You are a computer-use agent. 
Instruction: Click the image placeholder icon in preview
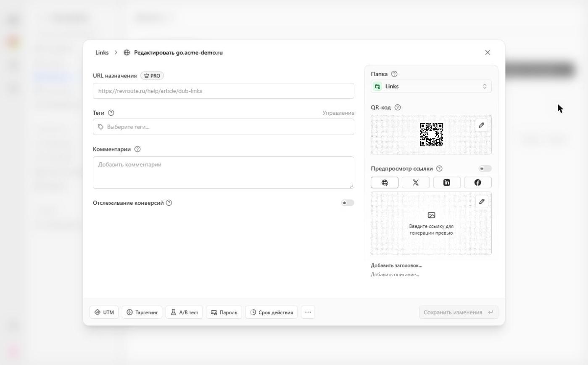pyautogui.click(x=431, y=215)
